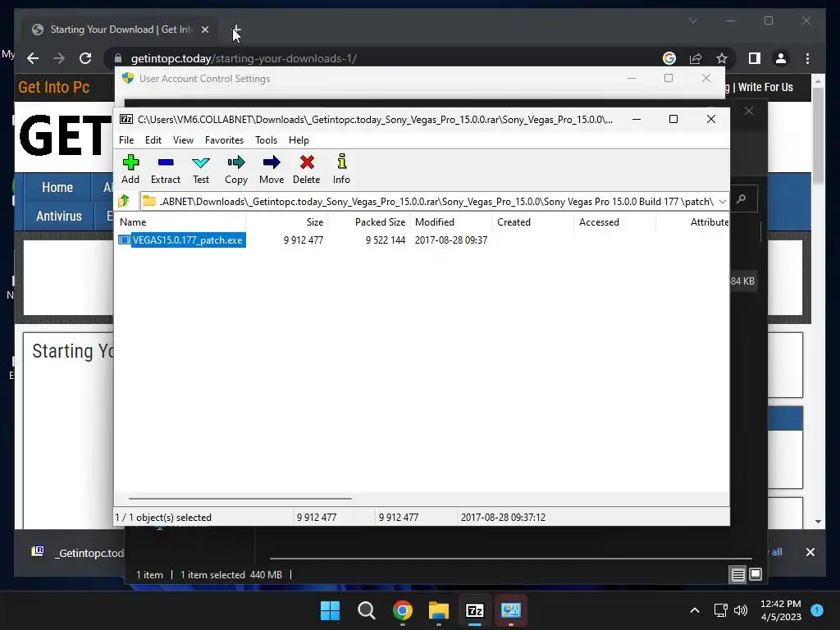Click the Copy toolbar icon
Viewport: 840px width, 630px height.
[236, 169]
